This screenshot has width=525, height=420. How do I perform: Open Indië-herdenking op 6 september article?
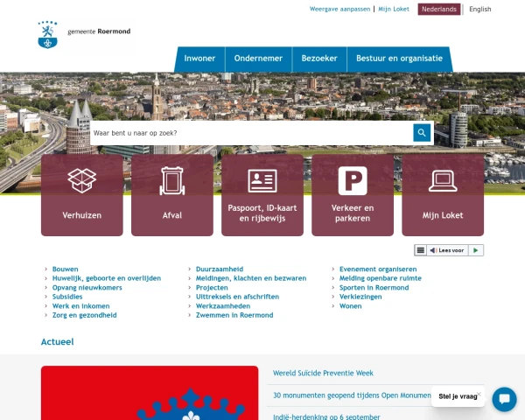326,416
